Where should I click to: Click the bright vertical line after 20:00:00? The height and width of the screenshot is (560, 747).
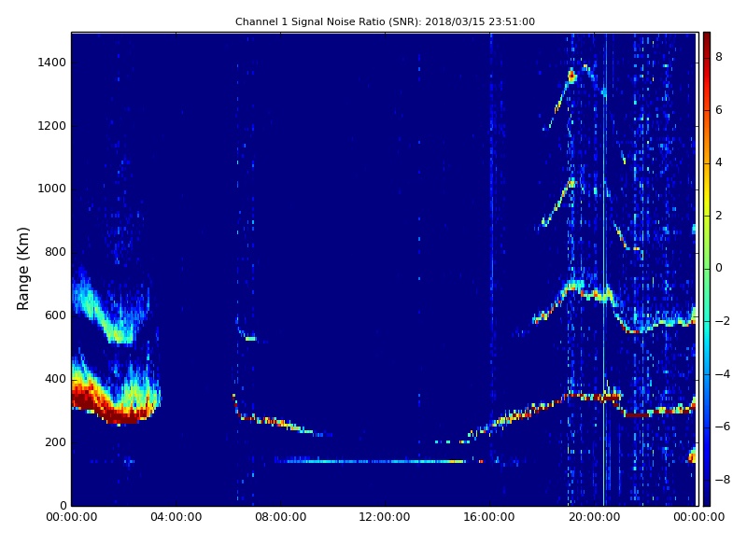[x=604, y=269]
